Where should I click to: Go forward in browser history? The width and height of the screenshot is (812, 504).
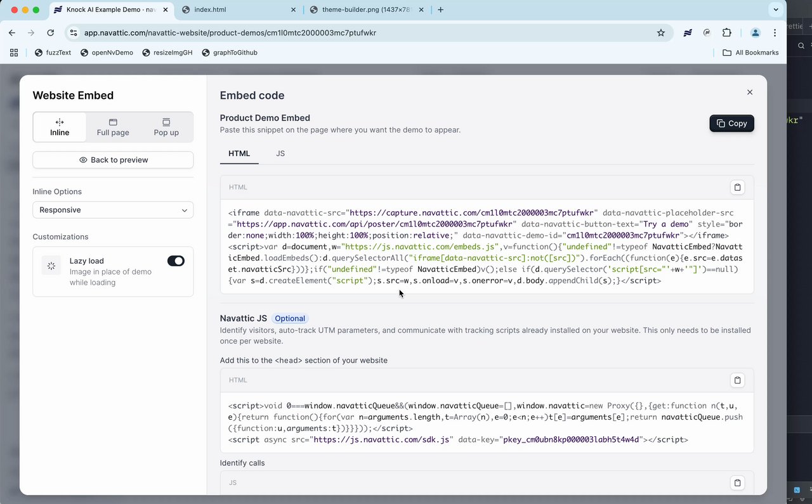click(31, 32)
